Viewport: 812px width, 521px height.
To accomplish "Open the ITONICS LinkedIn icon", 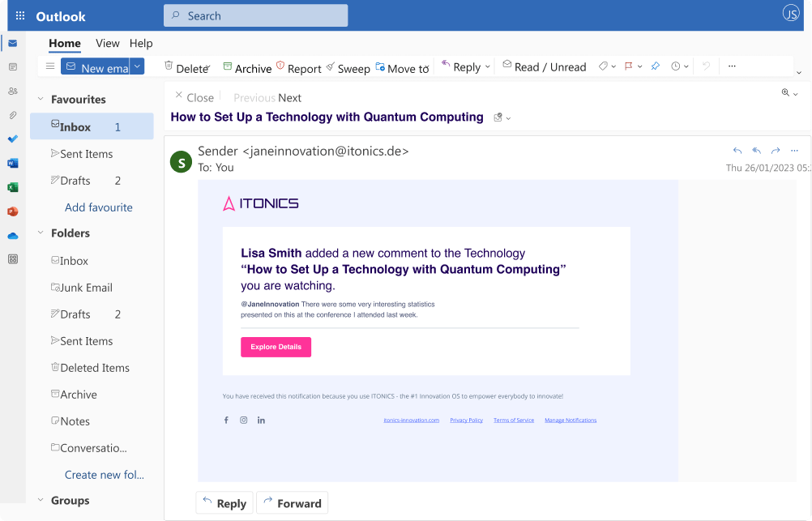I will [x=261, y=420].
